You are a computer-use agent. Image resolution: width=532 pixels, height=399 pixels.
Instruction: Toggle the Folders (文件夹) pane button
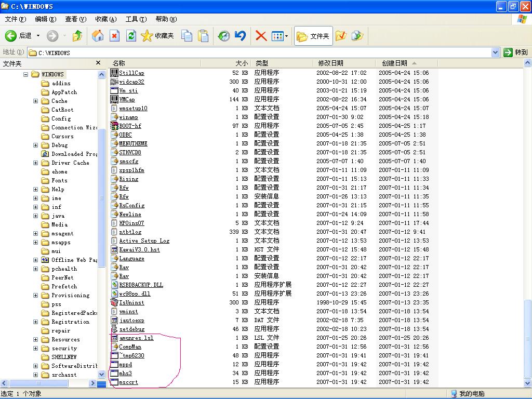coord(313,36)
